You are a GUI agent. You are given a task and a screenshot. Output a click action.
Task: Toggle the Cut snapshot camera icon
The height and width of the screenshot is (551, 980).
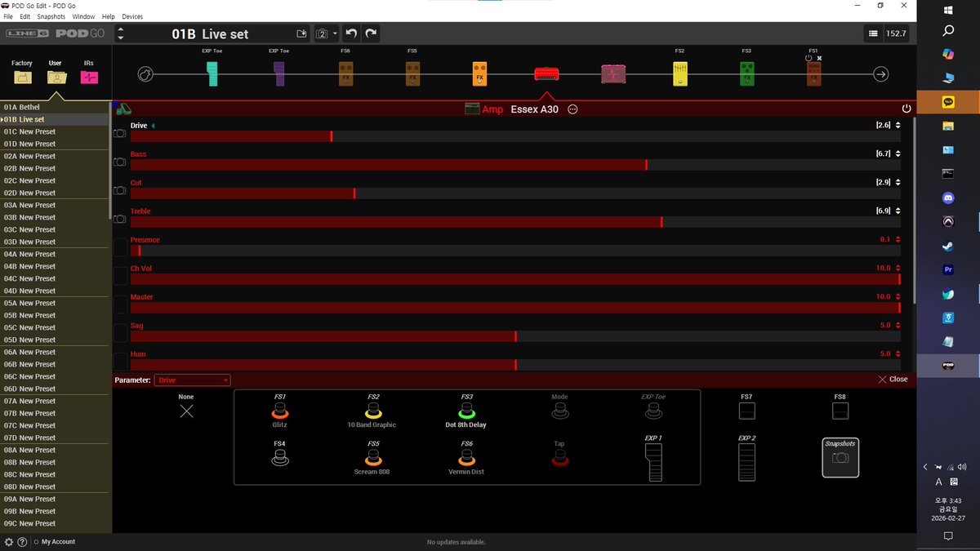[120, 190]
